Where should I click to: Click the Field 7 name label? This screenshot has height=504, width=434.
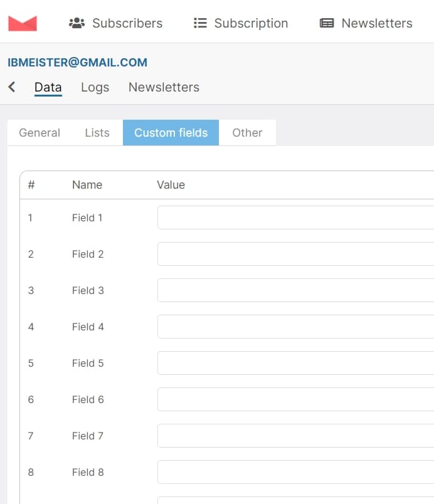(87, 436)
